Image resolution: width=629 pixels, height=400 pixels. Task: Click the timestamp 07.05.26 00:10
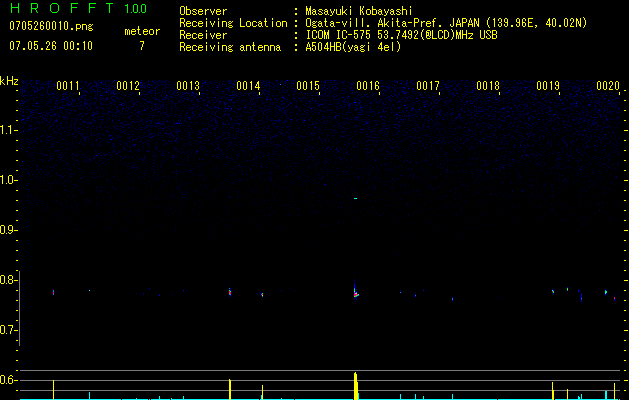[x=51, y=46]
